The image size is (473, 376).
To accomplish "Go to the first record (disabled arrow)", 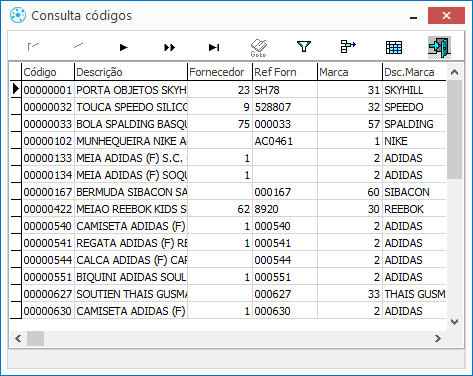I will 33,47.
